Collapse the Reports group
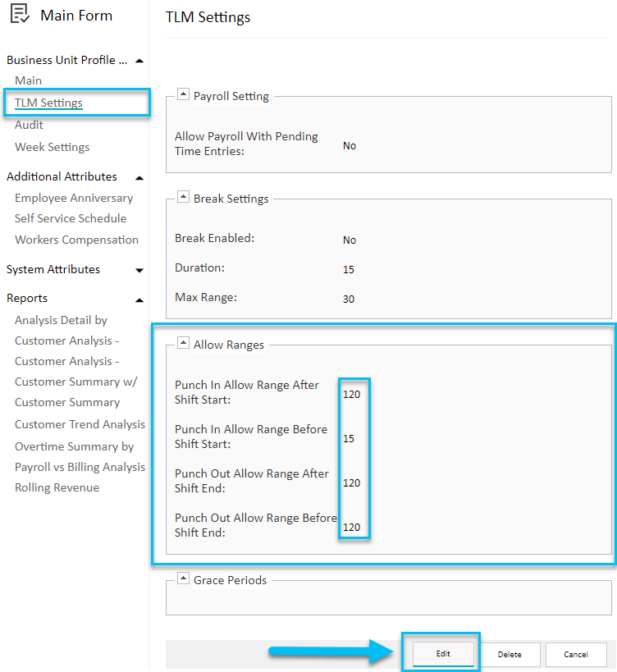Image resolution: width=617 pixels, height=672 pixels. pos(139,299)
